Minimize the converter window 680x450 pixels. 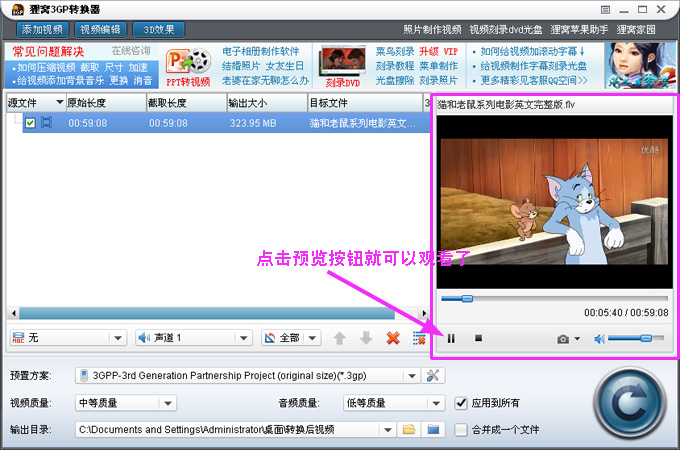tap(624, 10)
